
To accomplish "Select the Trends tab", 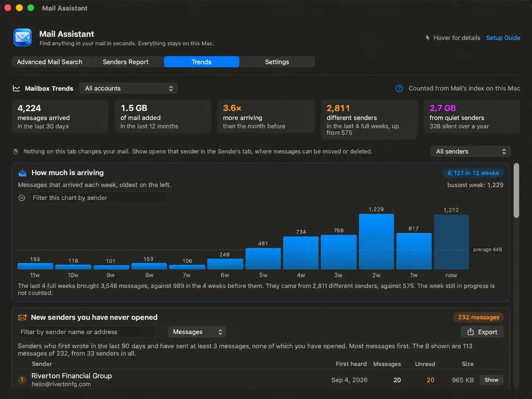I will coord(201,62).
